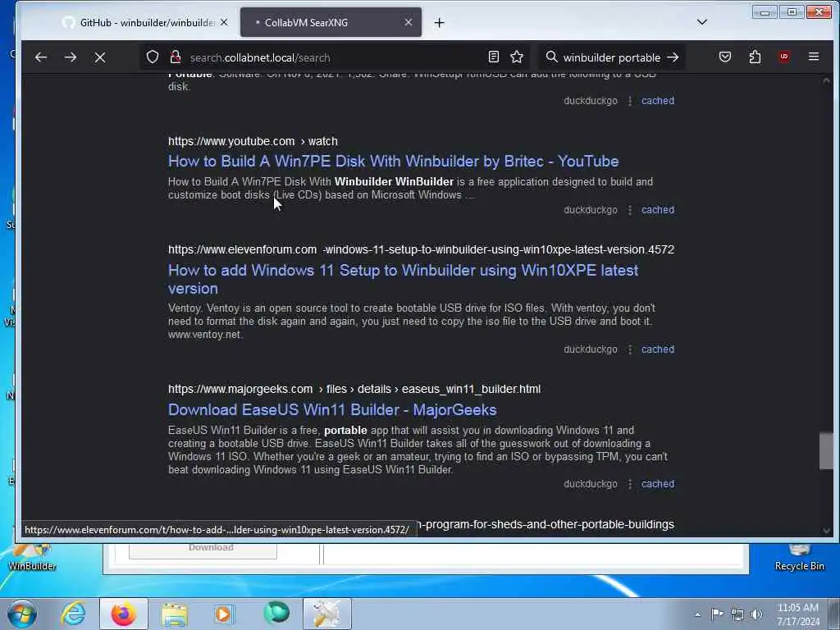The height and width of the screenshot is (630, 840).
Task: Close the CollabVM SearXNG tab
Action: click(x=409, y=22)
